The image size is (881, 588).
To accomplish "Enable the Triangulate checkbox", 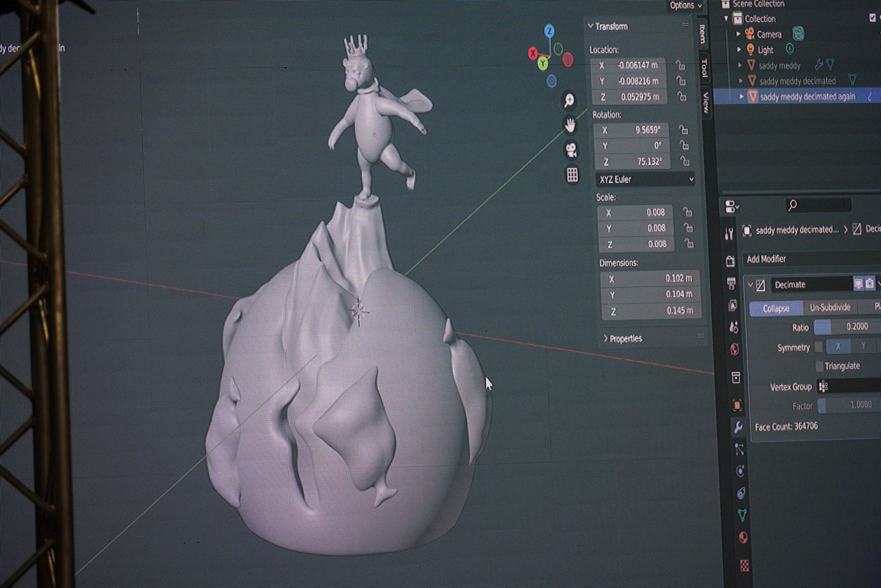I will [819, 366].
